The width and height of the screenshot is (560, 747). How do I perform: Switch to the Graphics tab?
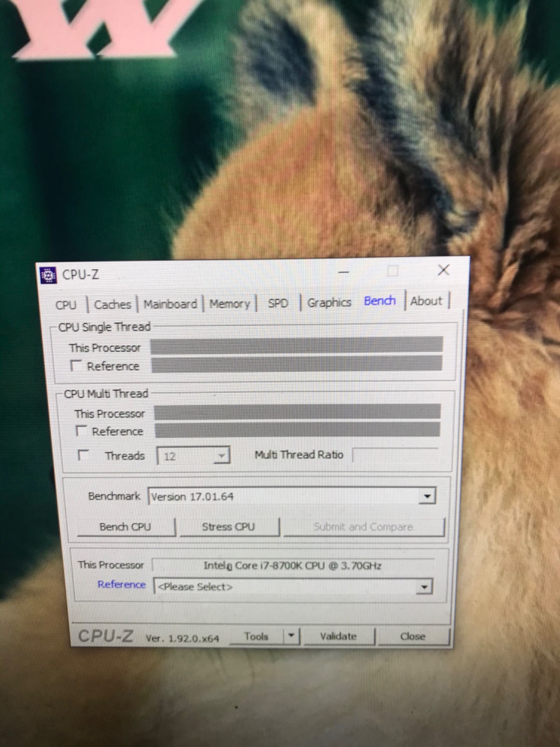(329, 302)
